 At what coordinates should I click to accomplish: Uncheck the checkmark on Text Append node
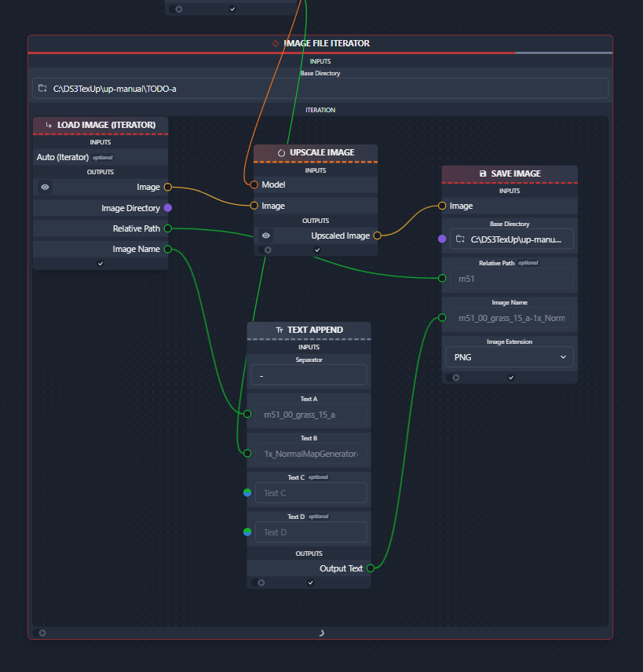pyautogui.click(x=309, y=582)
